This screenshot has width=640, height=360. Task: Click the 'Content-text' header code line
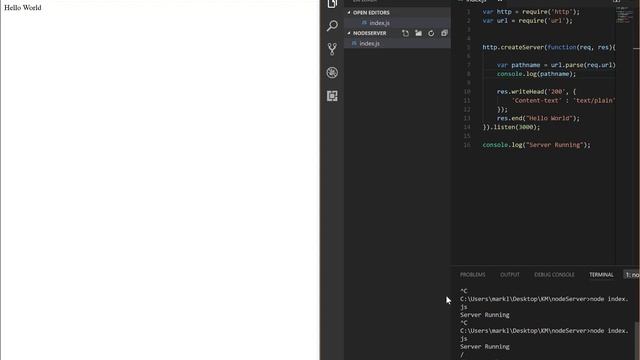[563, 101]
